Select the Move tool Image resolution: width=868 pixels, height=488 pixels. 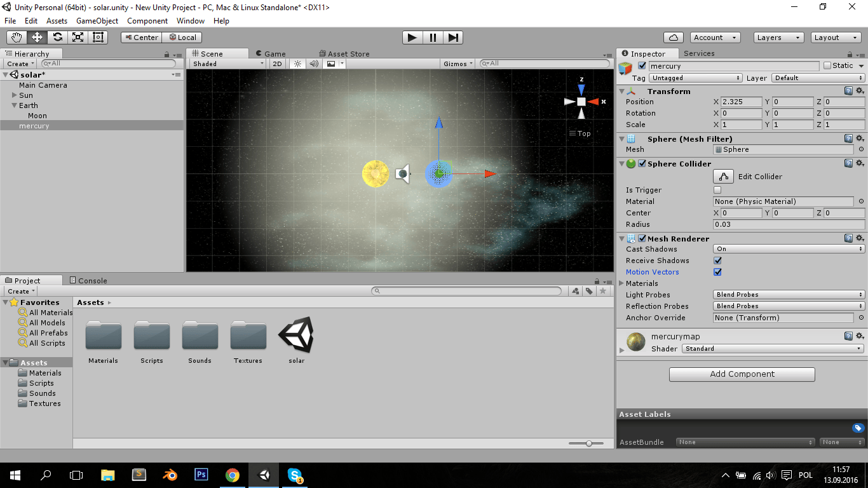37,37
